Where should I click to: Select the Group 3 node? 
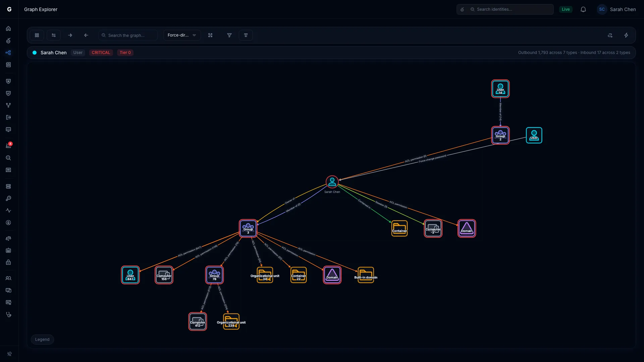pyautogui.click(x=248, y=229)
